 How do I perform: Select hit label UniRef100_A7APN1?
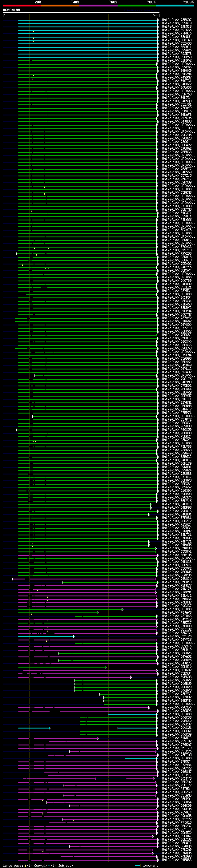tap(177, 592)
